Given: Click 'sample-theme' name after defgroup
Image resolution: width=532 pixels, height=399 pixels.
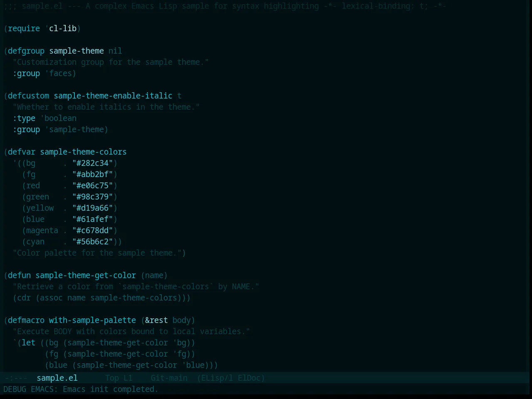Looking at the screenshot, I should pyautogui.click(x=76, y=51).
